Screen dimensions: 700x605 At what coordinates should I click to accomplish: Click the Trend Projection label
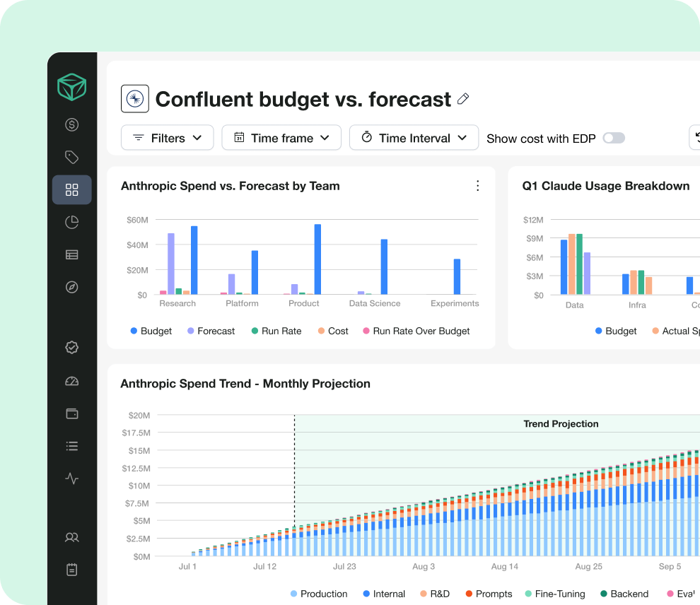[x=561, y=424]
